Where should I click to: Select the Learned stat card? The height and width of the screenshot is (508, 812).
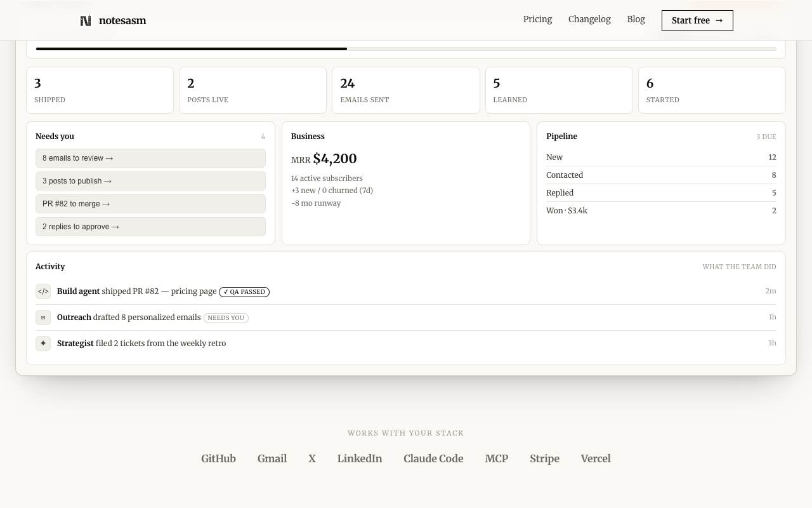coord(559,90)
